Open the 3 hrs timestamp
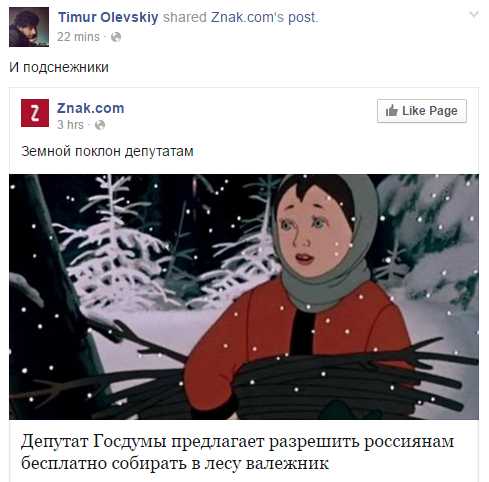This screenshot has width=489, height=482. coord(70,125)
